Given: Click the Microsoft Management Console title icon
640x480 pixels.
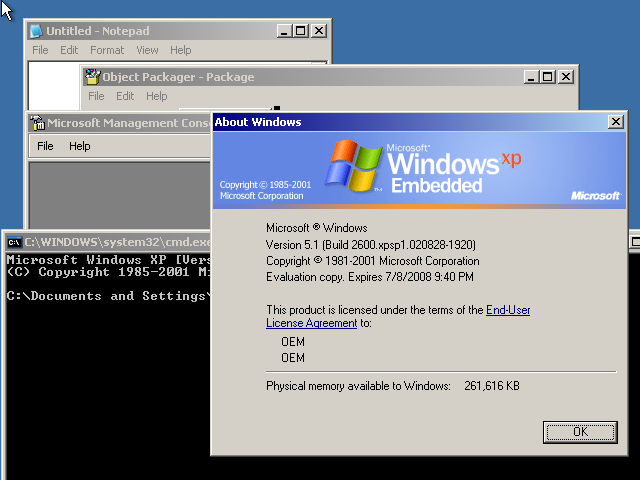Looking at the screenshot, I should pos(38,123).
